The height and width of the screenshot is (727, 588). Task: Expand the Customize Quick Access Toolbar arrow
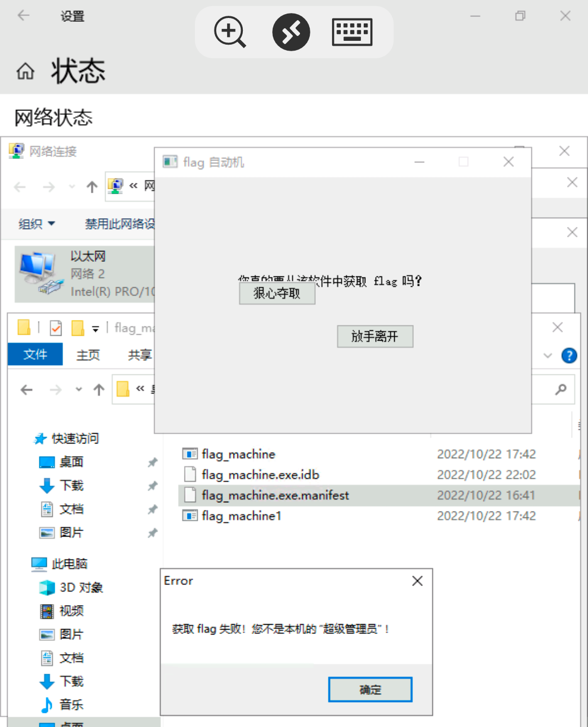(x=95, y=328)
